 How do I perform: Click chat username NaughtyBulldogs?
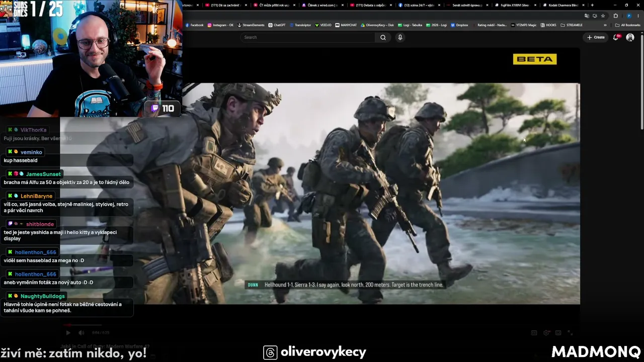click(43, 296)
